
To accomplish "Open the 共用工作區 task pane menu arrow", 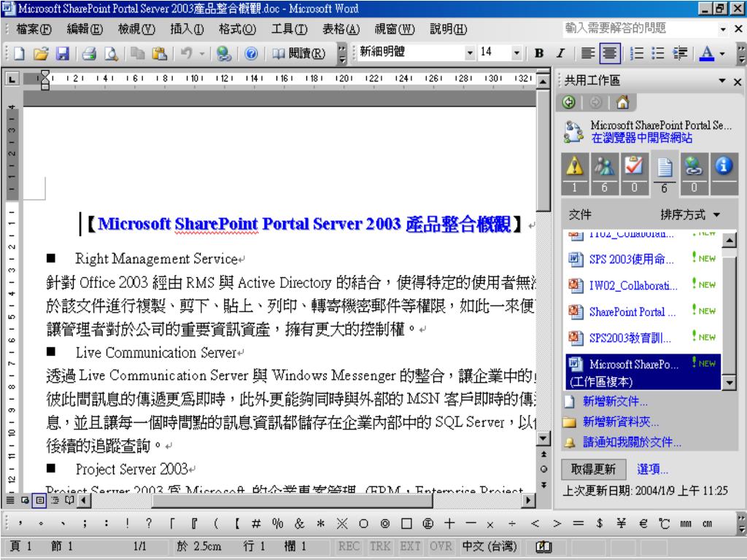I will click(723, 80).
